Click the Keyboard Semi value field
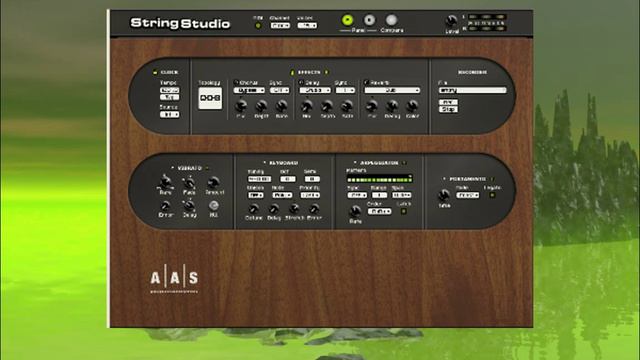 312,179
